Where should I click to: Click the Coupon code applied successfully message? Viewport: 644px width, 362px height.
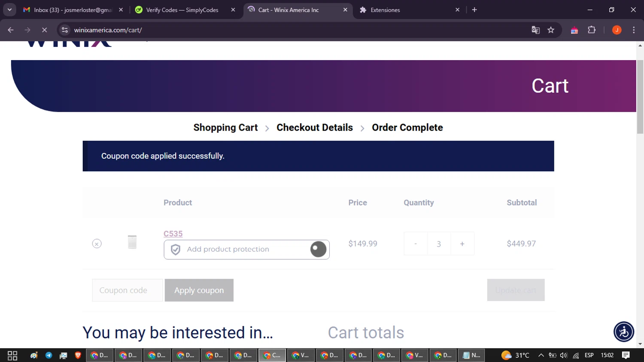[x=163, y=156]
